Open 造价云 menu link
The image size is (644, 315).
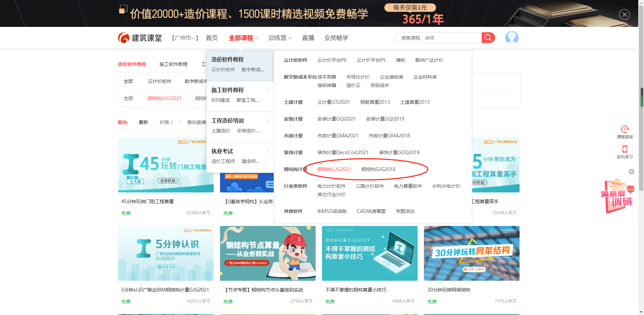[353, 85]
